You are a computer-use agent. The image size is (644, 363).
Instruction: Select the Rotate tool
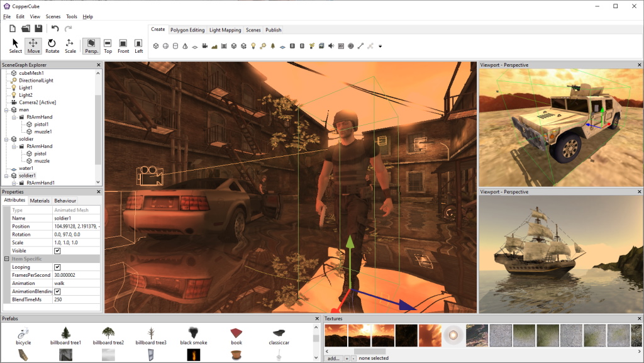click(52, 45)
